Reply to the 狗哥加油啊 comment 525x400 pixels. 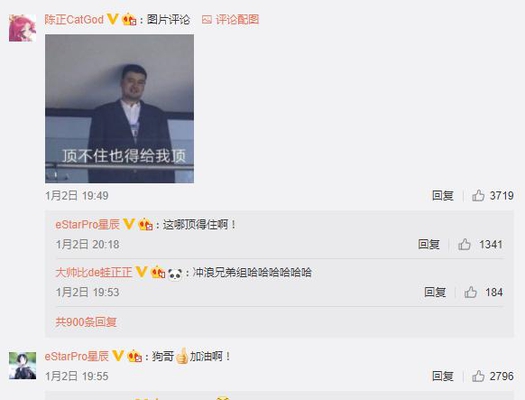click(443, 376)
